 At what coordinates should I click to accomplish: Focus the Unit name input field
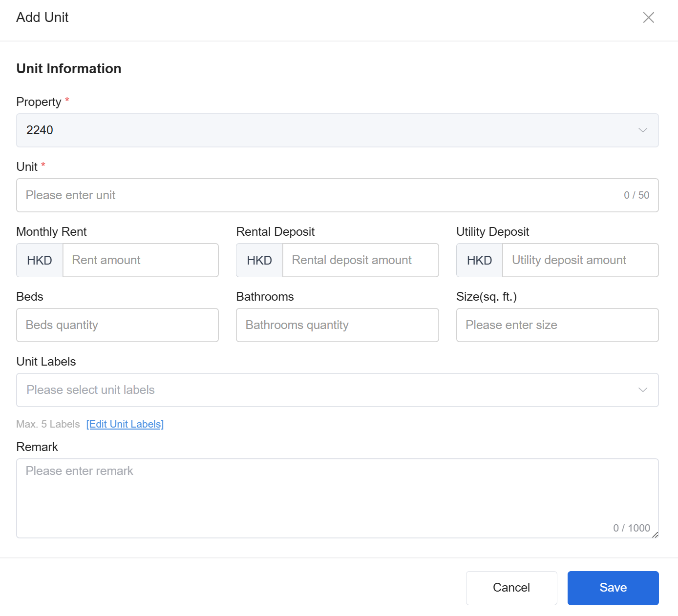(318, 195)
